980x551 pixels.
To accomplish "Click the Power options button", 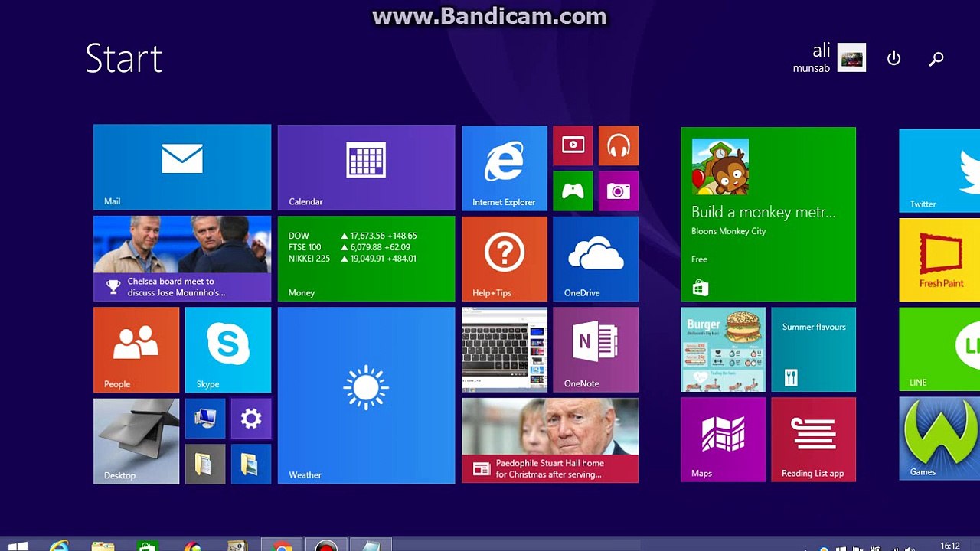I will click(x=893, y=58).
